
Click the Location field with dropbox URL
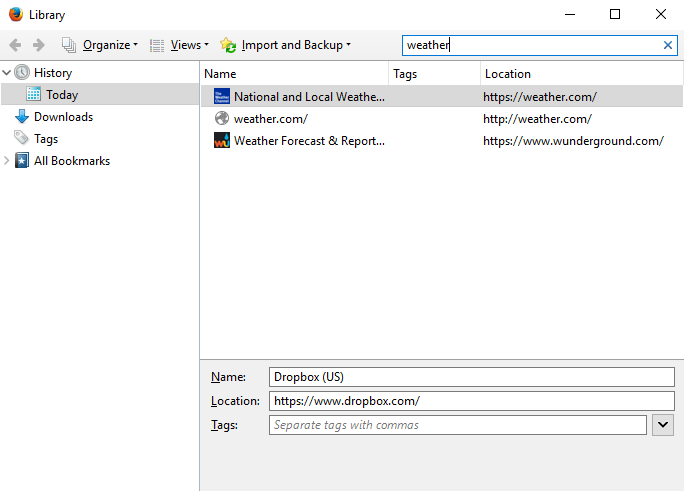[x=472, y=401]
